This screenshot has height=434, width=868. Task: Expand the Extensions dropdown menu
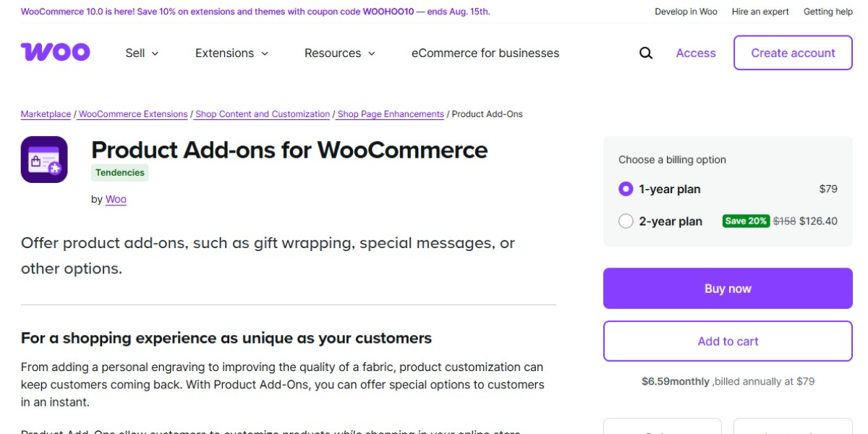(x=231, y=53)
